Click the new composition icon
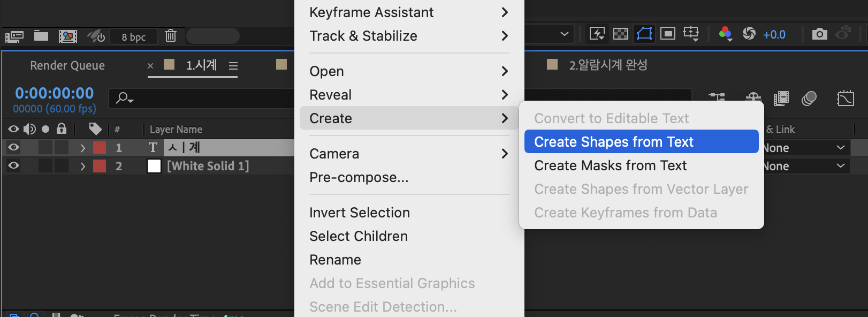 pos(67,36)
